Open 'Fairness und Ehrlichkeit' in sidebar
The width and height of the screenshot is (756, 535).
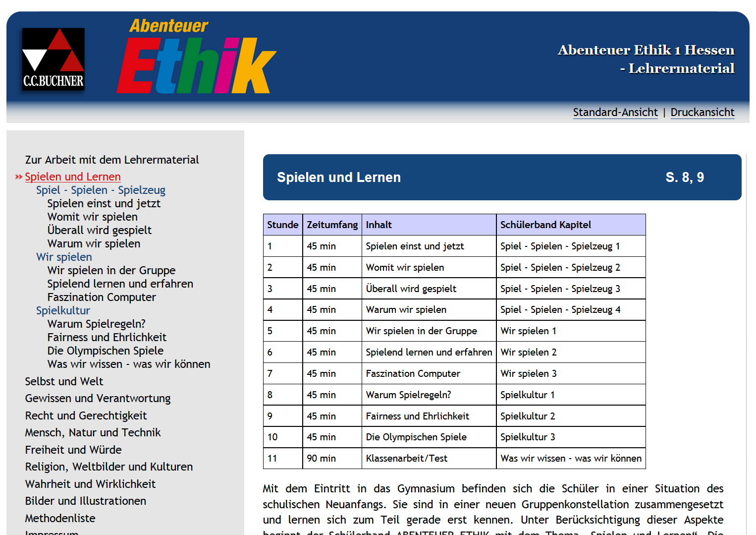107,337
